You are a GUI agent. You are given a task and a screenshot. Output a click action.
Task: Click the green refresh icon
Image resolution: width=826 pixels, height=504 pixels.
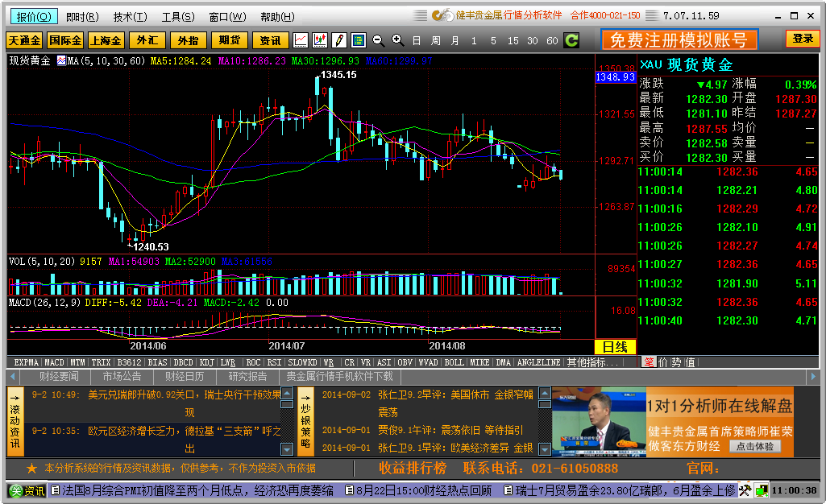pos(571,40)
